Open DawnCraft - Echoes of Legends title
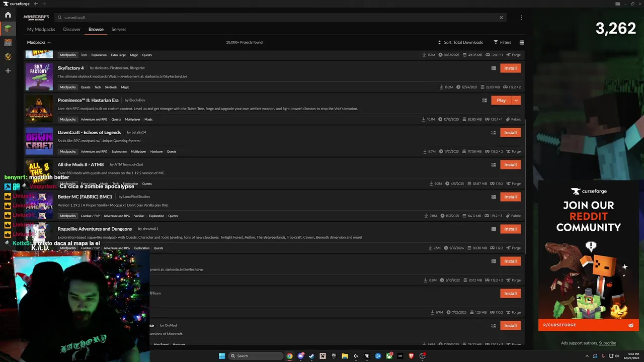The width and height of the screenshot is (644, 362). coord(89,132)
